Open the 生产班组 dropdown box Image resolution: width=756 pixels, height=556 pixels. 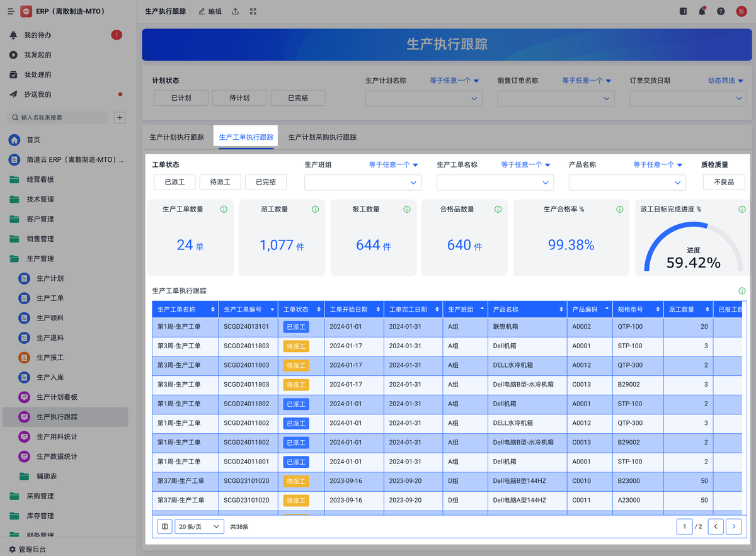363,183
